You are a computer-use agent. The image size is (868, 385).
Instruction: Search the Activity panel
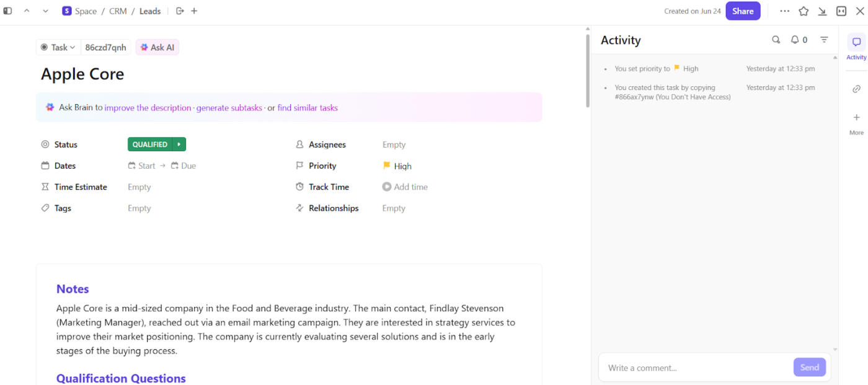[776, 40]
